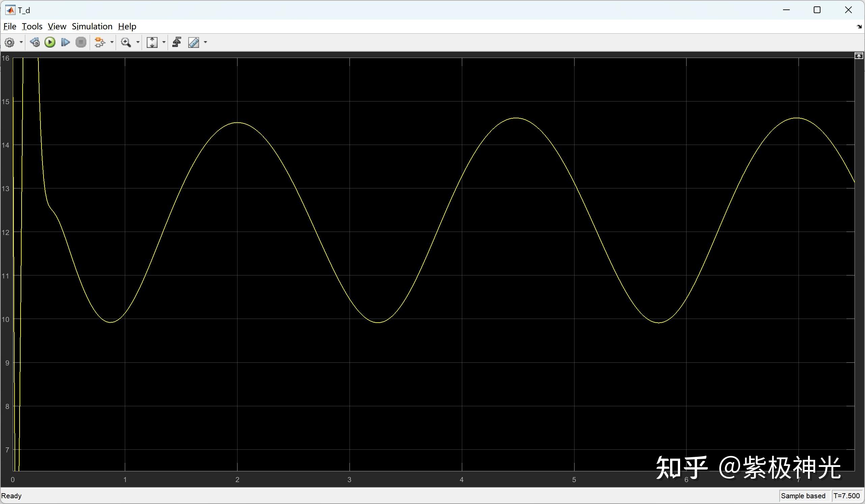Open the File menu
Screen dimensions: 865x504
tap(9, 26)
